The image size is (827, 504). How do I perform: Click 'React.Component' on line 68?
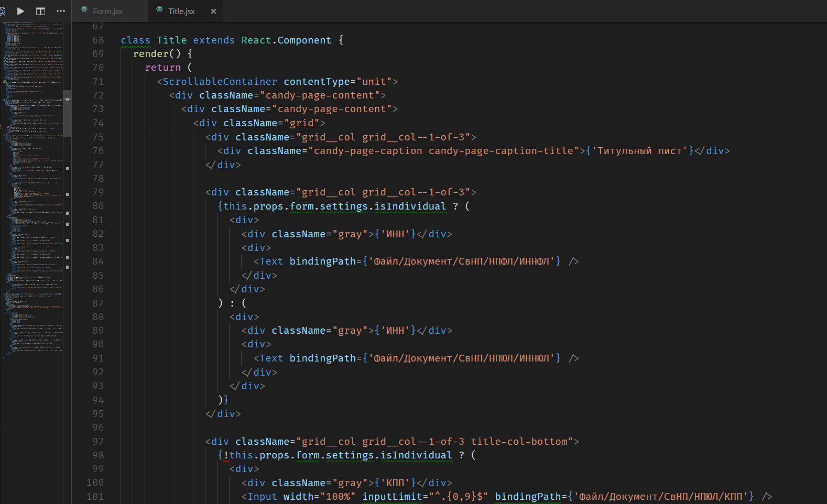(x=286, y=40)
